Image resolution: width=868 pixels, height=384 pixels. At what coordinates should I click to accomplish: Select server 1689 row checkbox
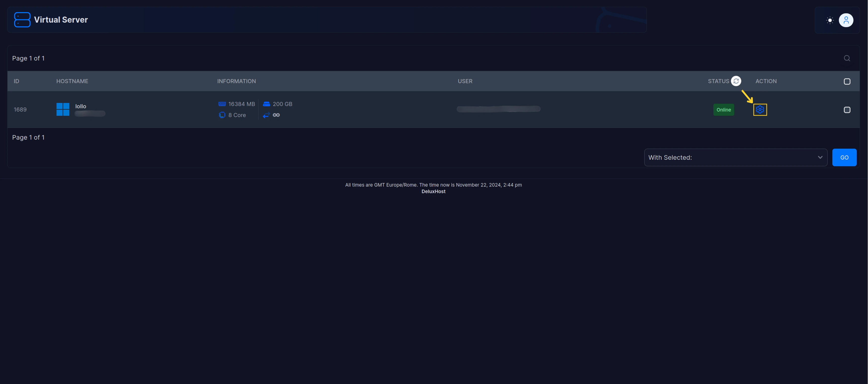[x=847, y=110]
